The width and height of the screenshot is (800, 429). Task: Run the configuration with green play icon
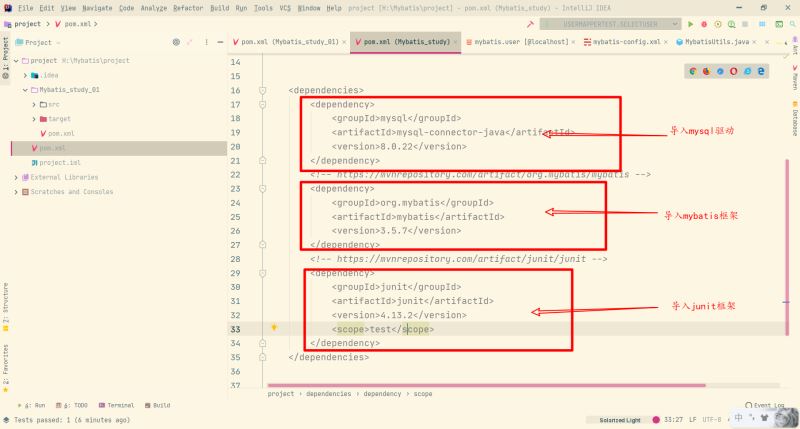point(690,24)
